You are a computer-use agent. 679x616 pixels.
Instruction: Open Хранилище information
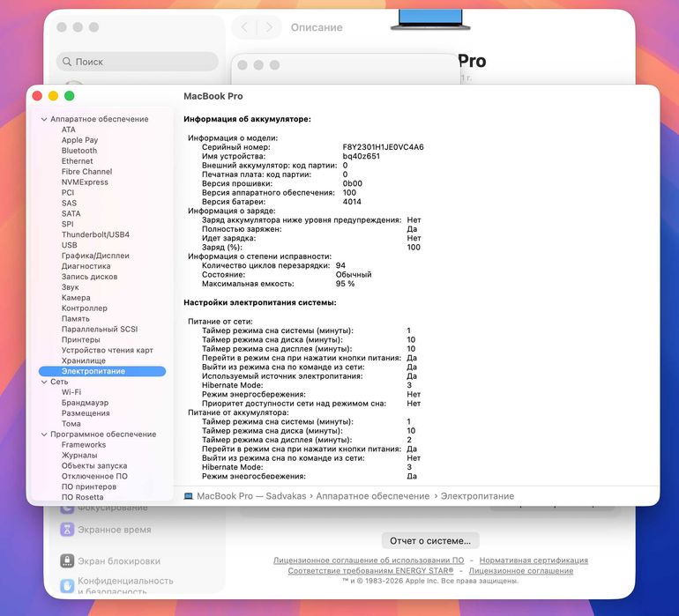[83, 360]
